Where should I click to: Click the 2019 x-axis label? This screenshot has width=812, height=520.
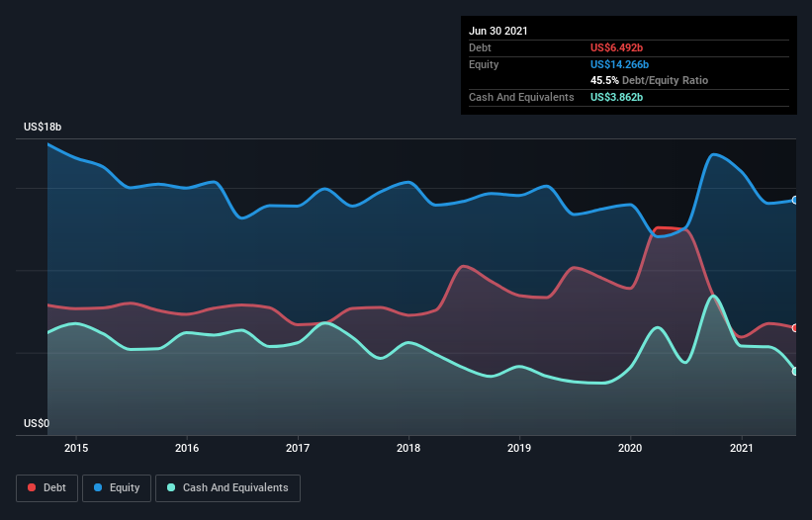pyautogui.click(x=519, y=448)
